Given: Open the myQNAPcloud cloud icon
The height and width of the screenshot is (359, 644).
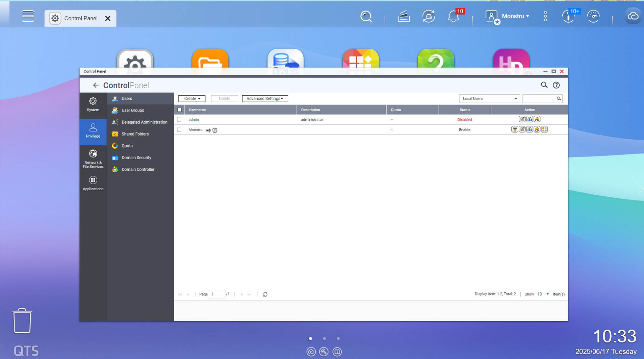Looking at the screenshot, I should [633, 16].
